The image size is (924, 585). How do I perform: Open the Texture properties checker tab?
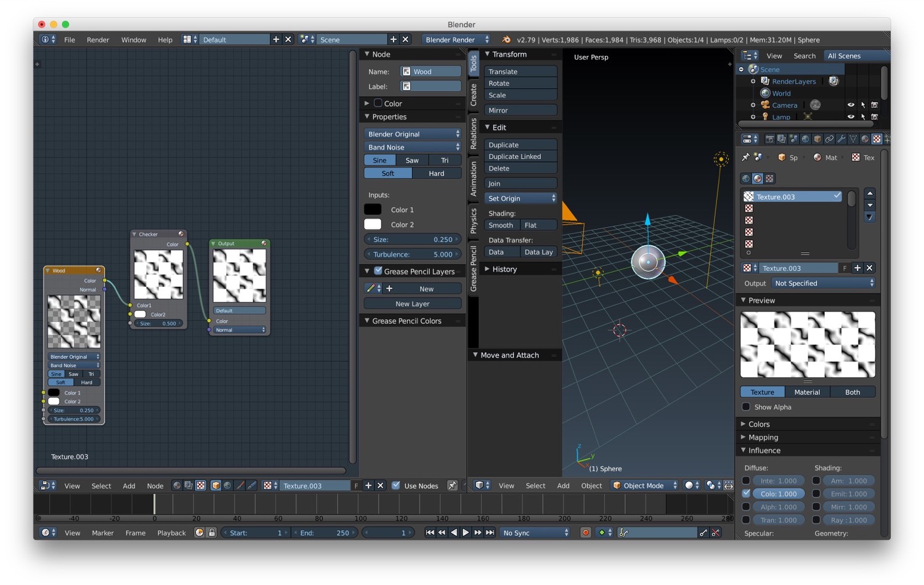click(x=877, y=139)
